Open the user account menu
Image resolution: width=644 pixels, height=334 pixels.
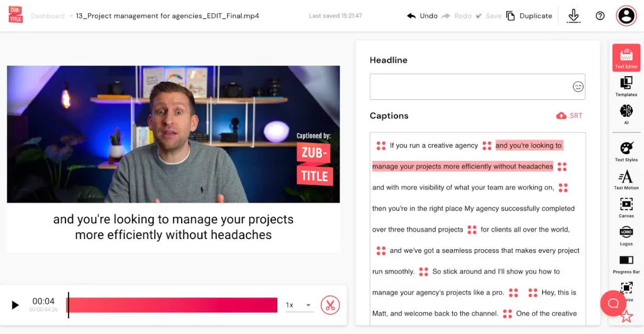[x=626, y=16]
